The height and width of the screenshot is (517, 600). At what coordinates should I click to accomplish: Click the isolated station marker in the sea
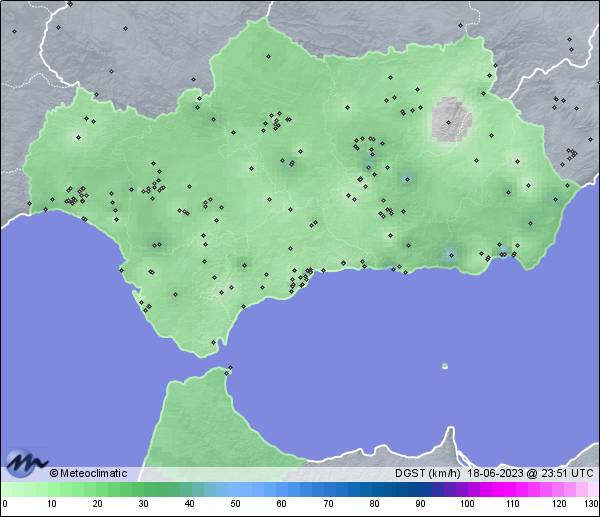pos(444,366)
